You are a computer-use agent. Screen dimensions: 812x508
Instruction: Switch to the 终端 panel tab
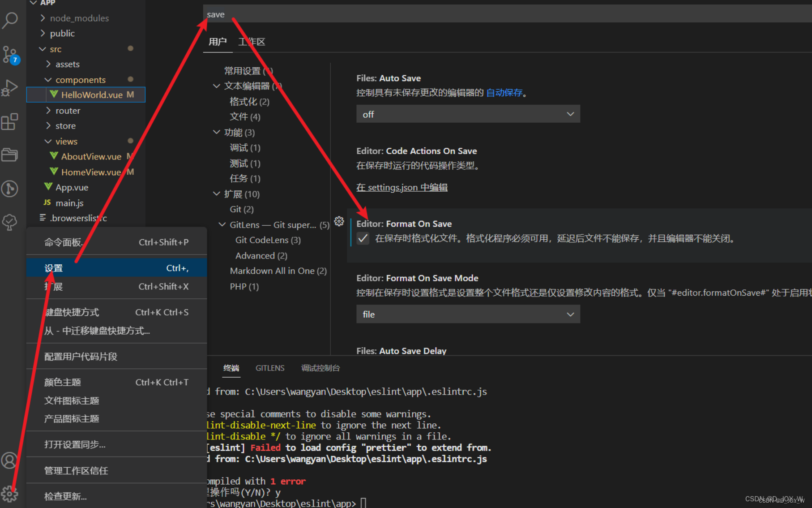coord(231,368)
